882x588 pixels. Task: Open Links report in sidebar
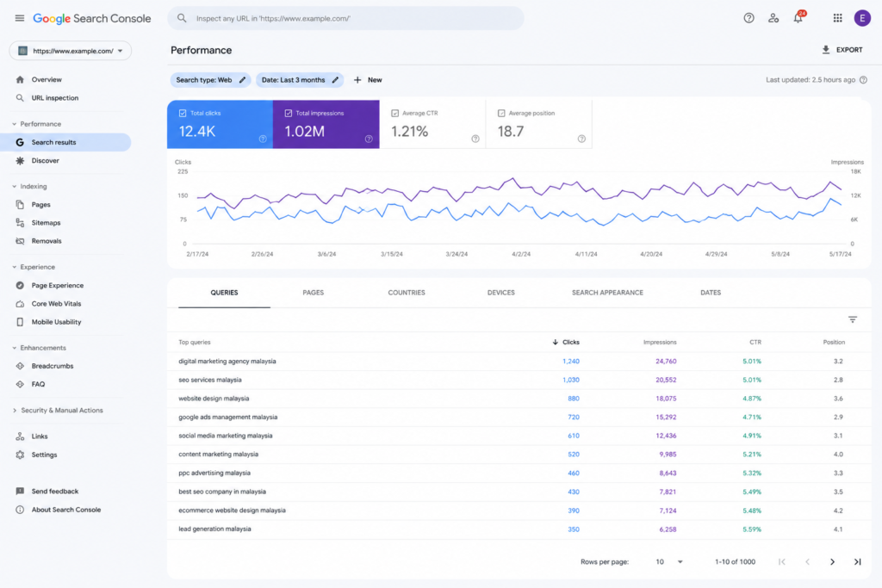[x=40, y=436]
